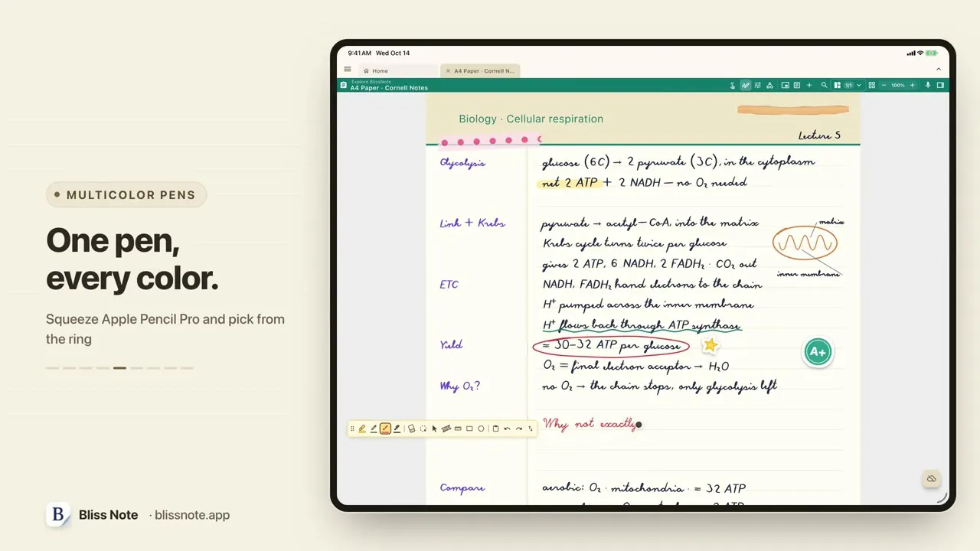Select the marker pen tool

click(397, 429)
